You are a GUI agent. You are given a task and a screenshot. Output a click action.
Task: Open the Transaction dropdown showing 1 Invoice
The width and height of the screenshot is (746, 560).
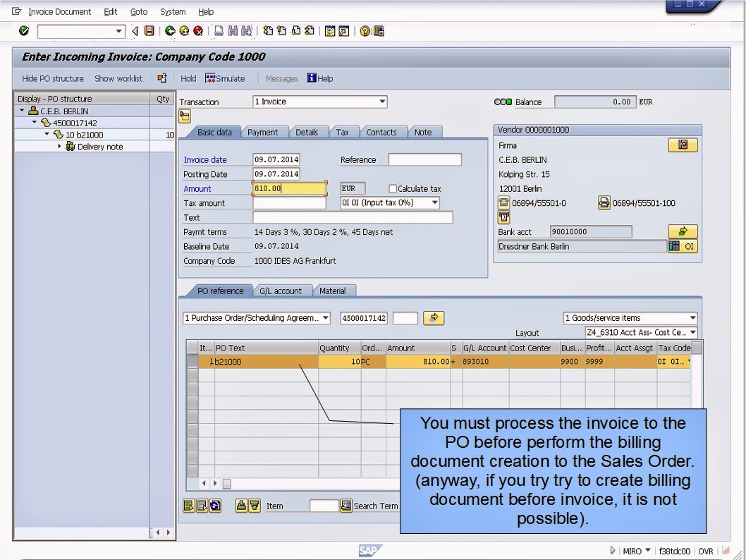(381, 101)
